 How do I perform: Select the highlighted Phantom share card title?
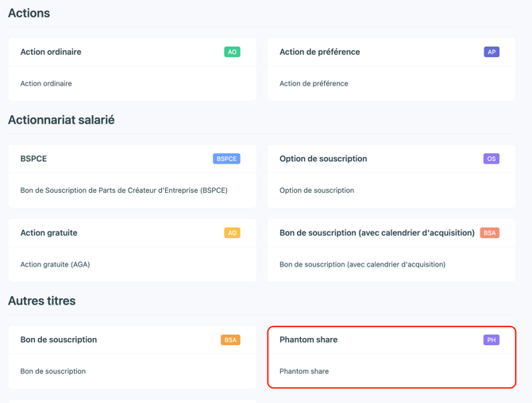tap(308, 340)
